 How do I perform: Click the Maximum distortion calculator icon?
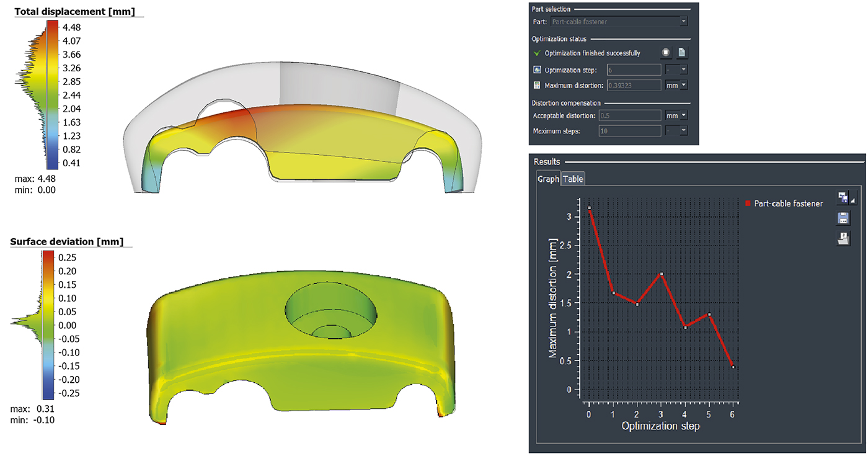[538, 85]
